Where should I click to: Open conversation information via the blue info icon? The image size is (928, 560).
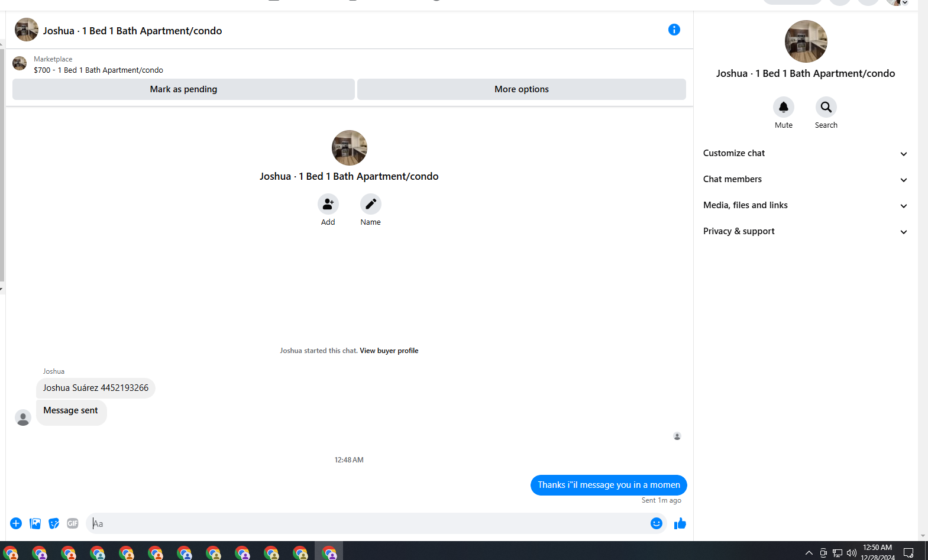point(674,30)
